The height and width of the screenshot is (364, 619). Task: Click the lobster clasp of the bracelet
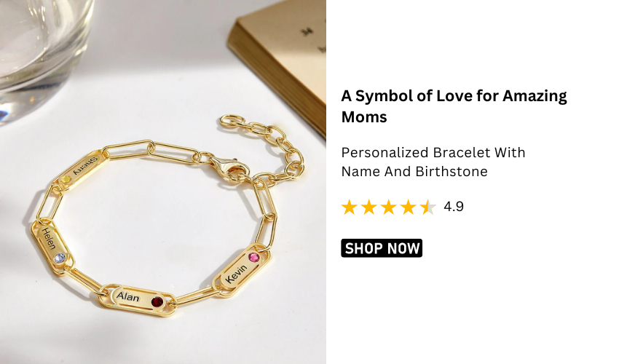click(x=228, y=167)
